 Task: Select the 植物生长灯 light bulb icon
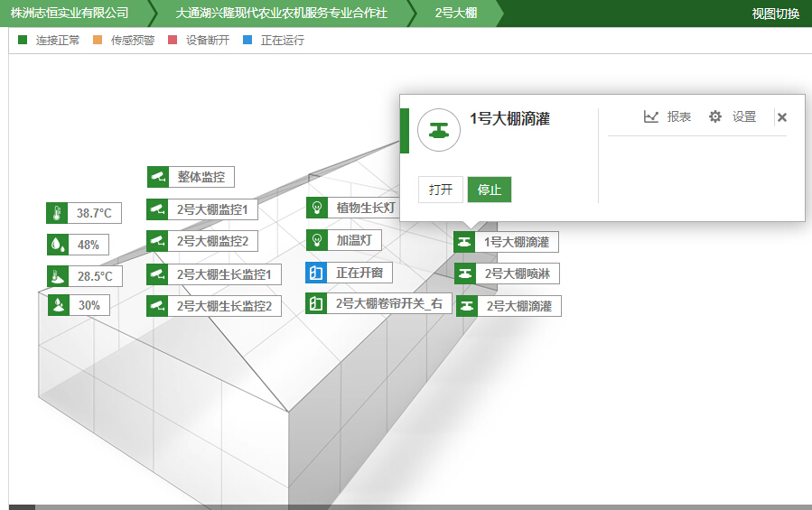[x=317, y=208]
